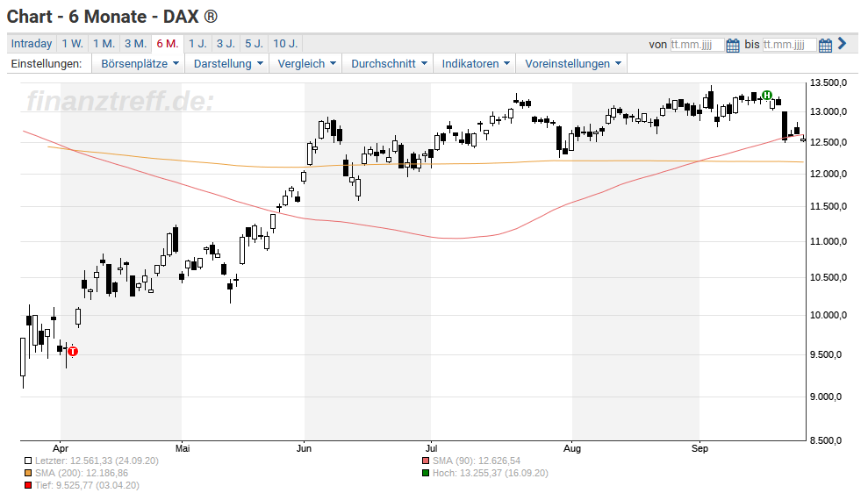The width and height of the screenshot is (868, 493).
Task: Open the 'bis' date calendar picker icon
Action: 825,45
